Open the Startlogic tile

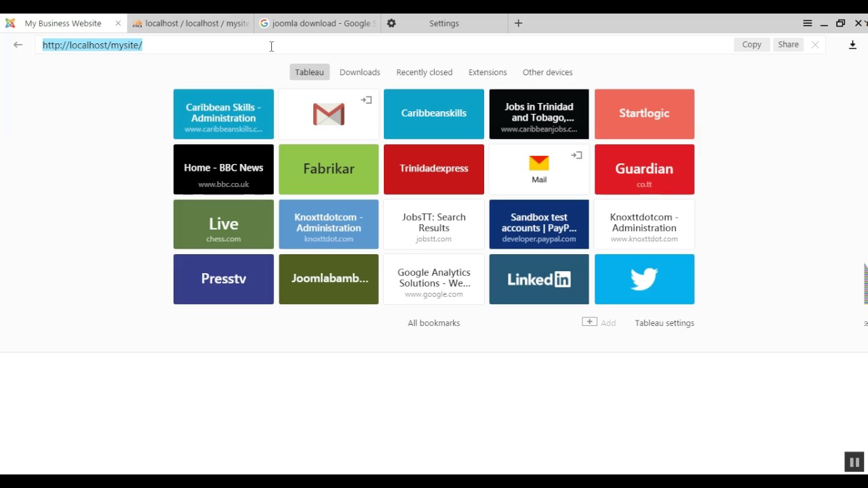pos(644,114)
